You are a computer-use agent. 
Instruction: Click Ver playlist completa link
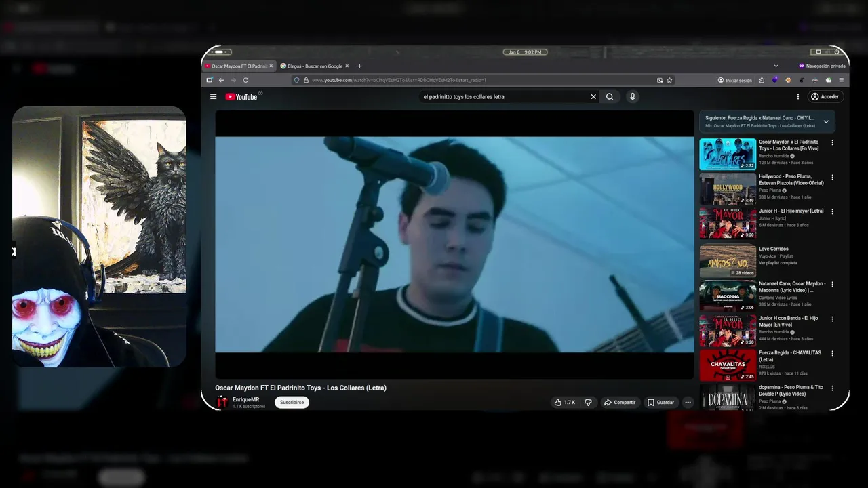point(778,263)
